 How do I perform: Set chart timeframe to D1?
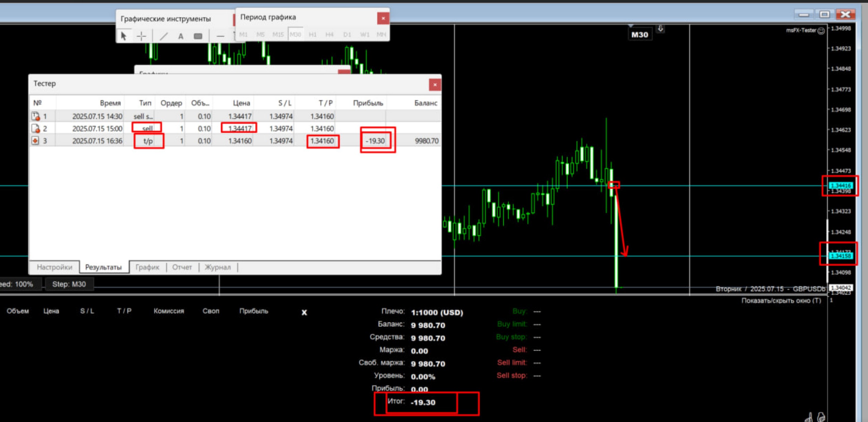[x=347, y=35]
